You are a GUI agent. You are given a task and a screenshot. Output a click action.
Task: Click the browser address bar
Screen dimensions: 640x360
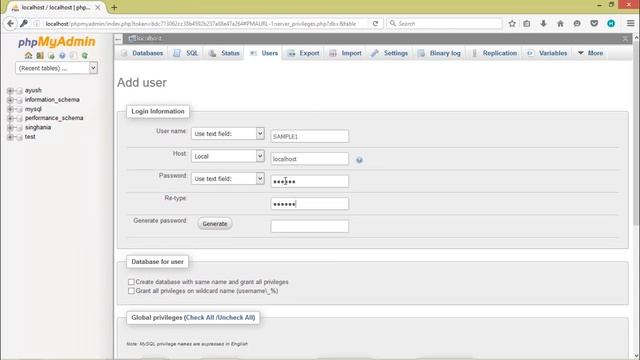(200, 24)
